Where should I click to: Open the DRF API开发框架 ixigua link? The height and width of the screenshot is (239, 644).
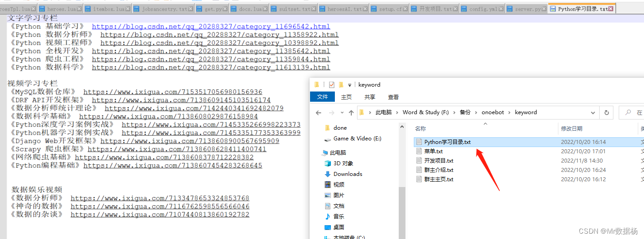point(181,100)
